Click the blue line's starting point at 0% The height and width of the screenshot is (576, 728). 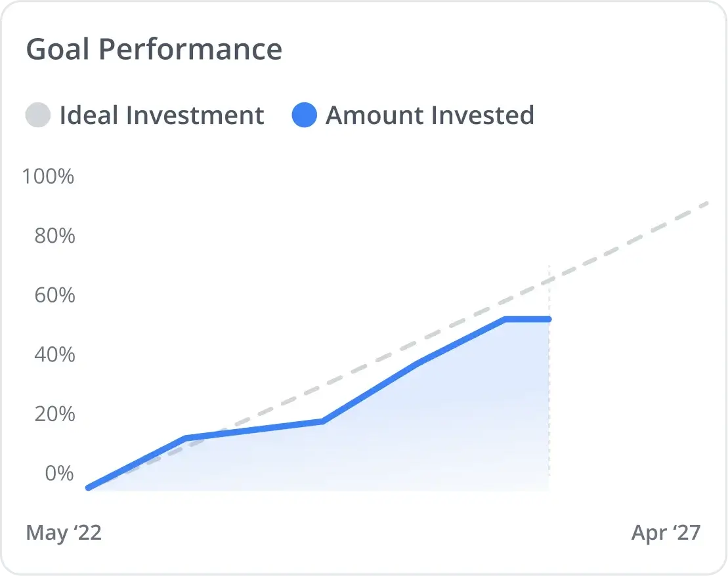pyautogui.click(x=89, y=487)
